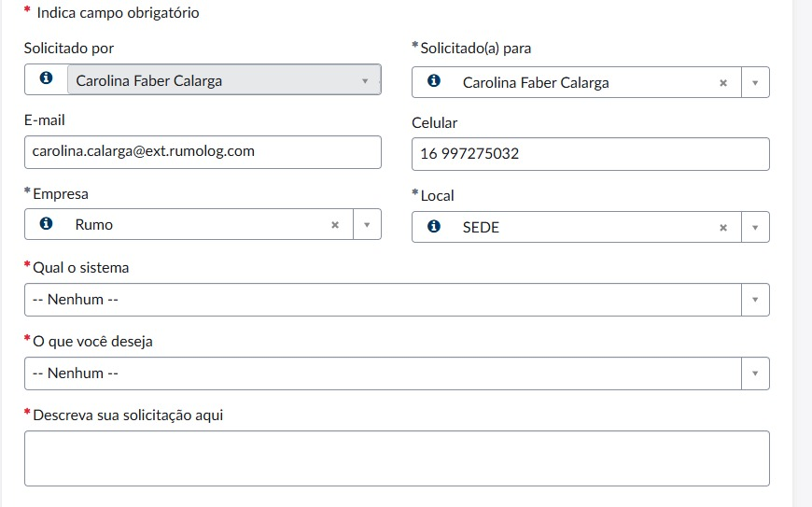The image size is (812, 507).
Task: Open info icon next to Empresa Rumo
Action: tap(46, 223)
